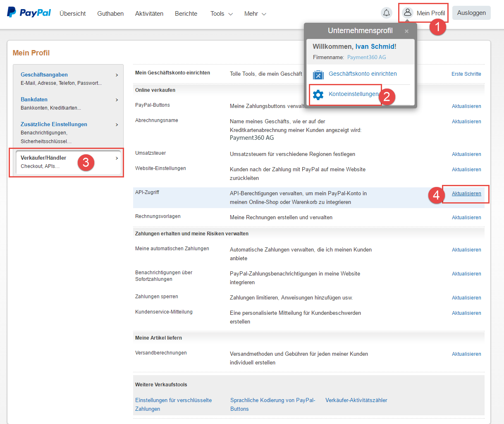The height and width of the screenshot is (424, 504).
Task: Click the Mein Profil user icon
Action: (x=408, y=13)
